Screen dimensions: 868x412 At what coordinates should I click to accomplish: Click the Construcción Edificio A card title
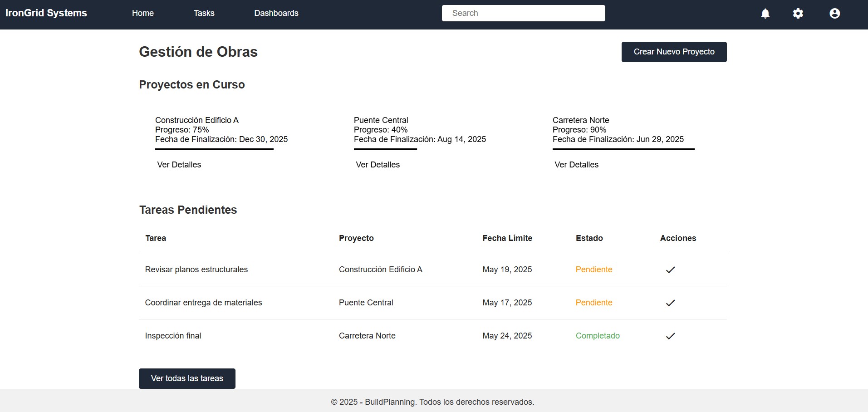[x=197, y=120]
